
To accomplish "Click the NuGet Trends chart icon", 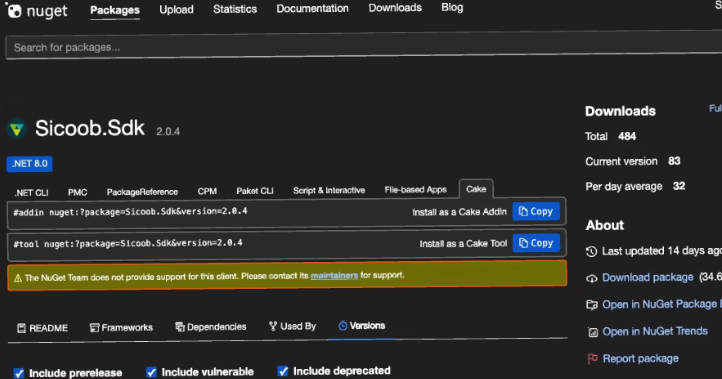I will [x=593, y=332].
